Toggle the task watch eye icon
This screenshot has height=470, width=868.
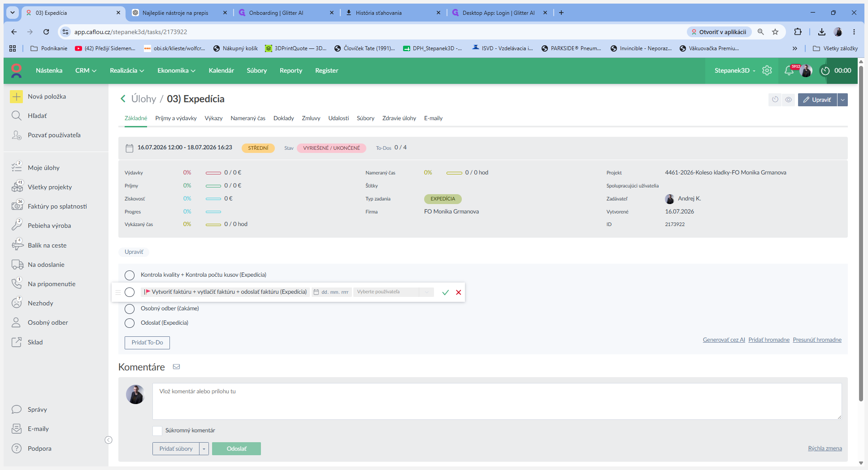pos(788,100)
